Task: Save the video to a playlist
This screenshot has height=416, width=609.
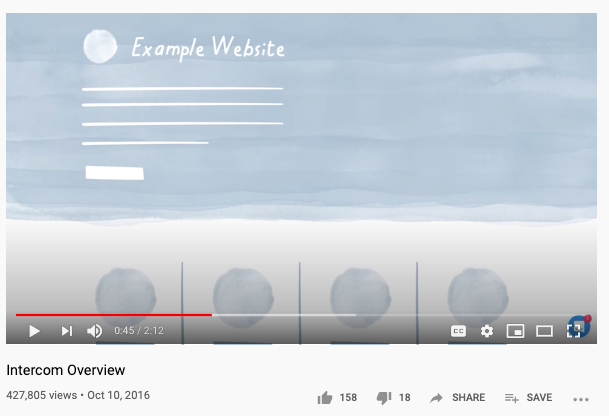Action: [x=528, y=397]
